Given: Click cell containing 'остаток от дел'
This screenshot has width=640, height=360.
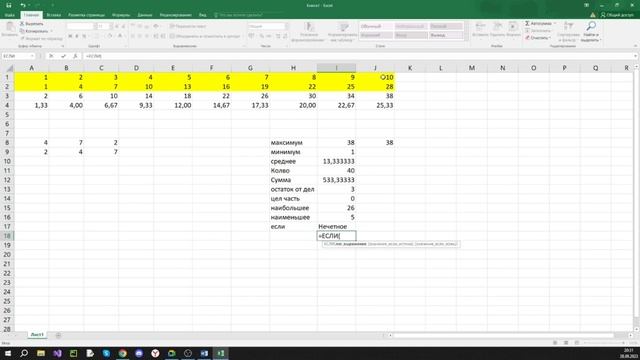Looking at the screenshot, I should click(293, 189).
